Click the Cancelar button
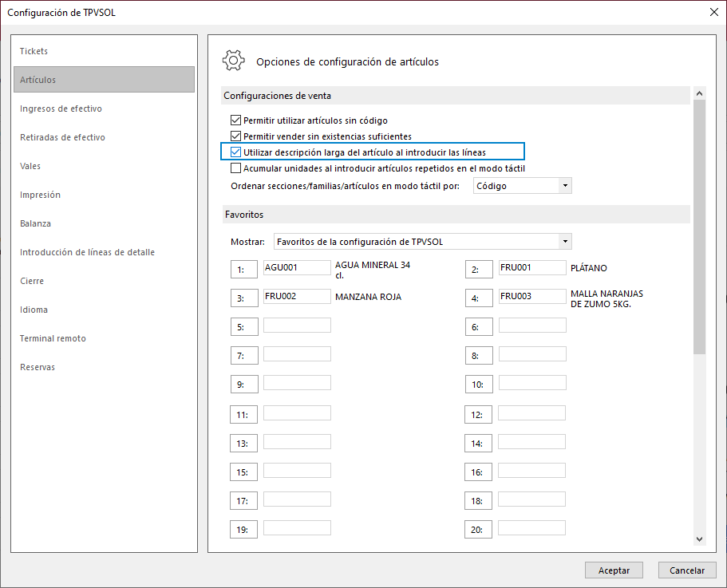Screen dimensions: 727x588 (x=687, y=570)
